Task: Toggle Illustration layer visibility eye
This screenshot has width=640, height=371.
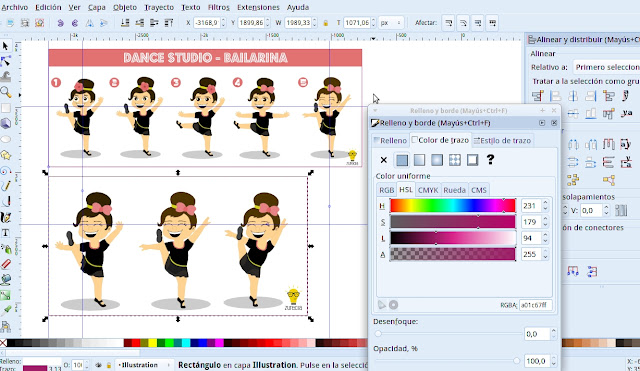Action: click(98, 365)
